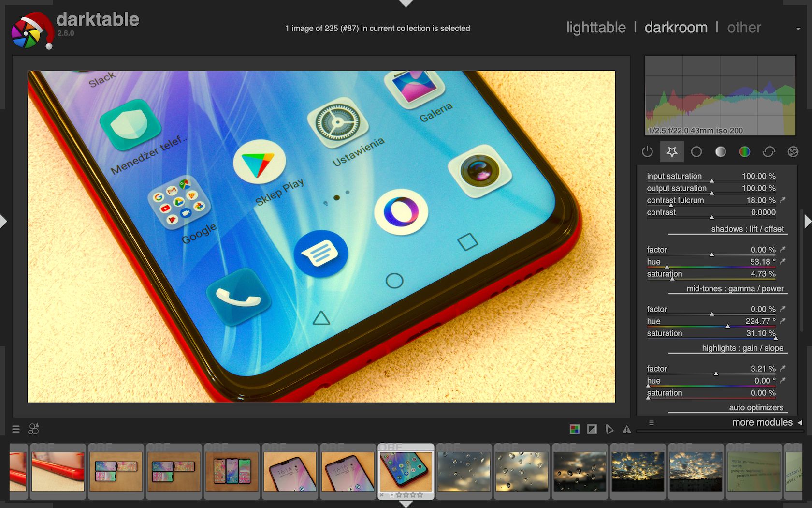
Task: Switch to the lighttable view
Action: click(x=596, y=28)
